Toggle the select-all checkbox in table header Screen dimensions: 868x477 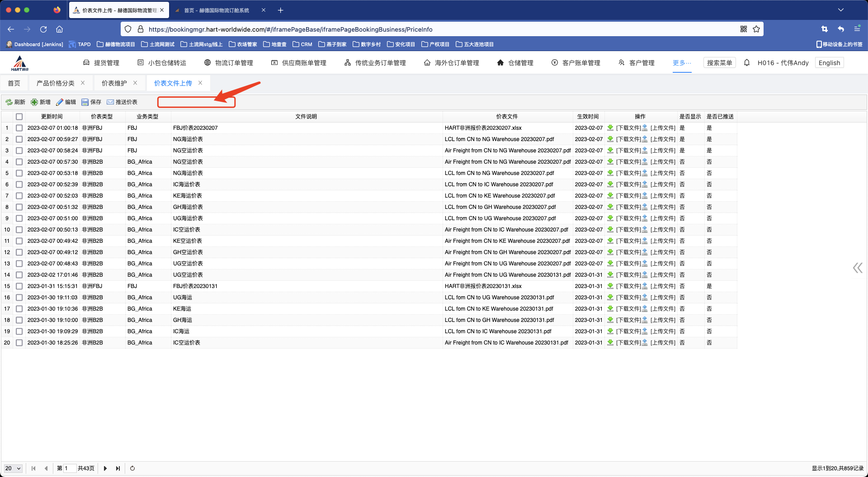[x=19, y=117]
